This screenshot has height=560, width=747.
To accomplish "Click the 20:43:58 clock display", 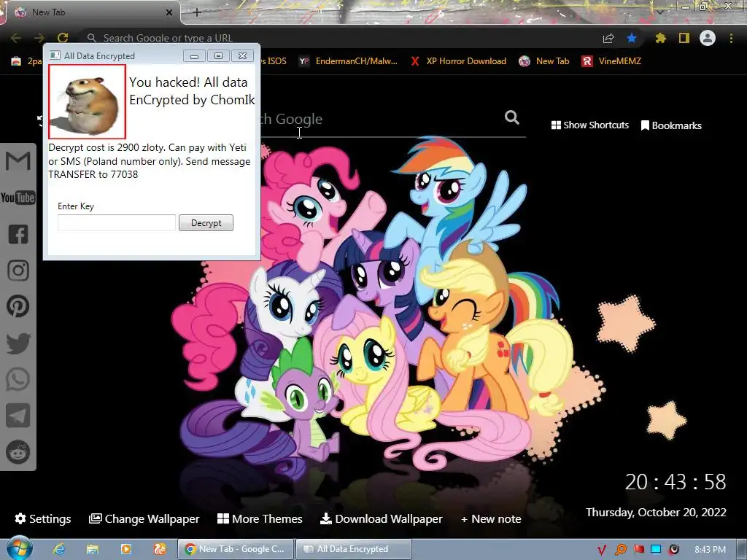I will [675, 482].
